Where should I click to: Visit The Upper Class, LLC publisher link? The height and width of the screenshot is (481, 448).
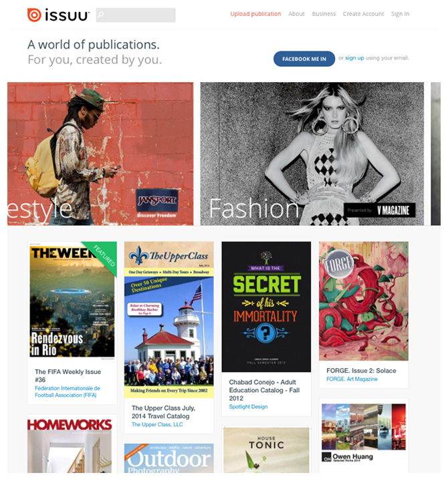(x=157, y=424)
